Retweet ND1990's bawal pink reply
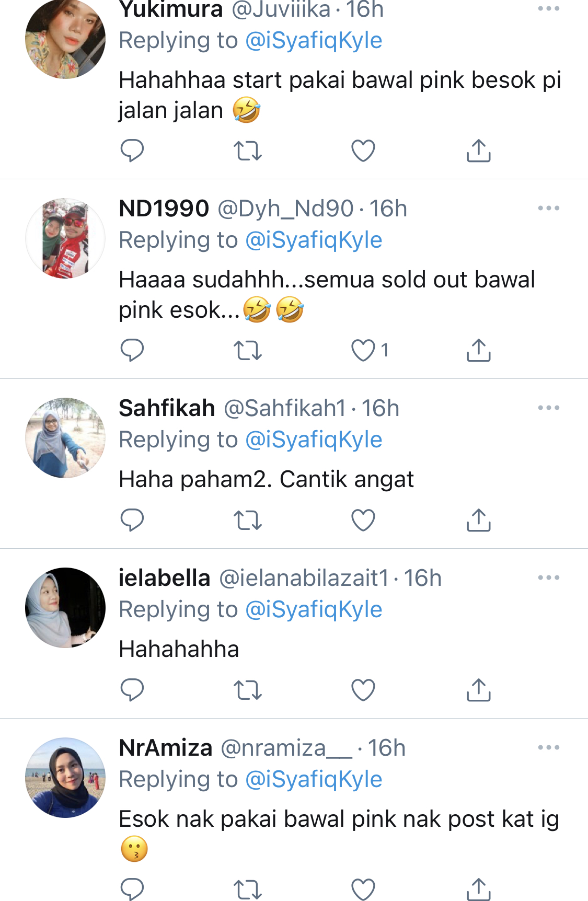The height and width of the screenshot is (901, 588). click(247, 351)
